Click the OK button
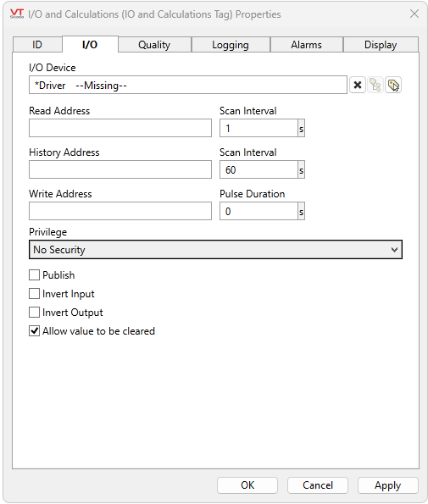Viewport: 428px width, 504px height. [x=247, y=485]
